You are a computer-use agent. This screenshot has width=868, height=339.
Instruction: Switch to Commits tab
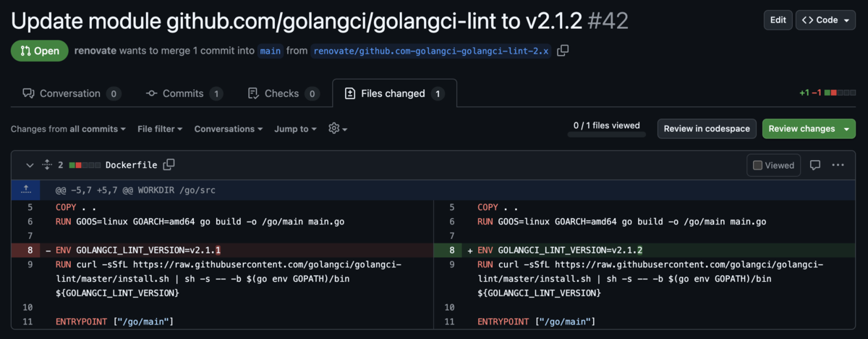(184, 93)
